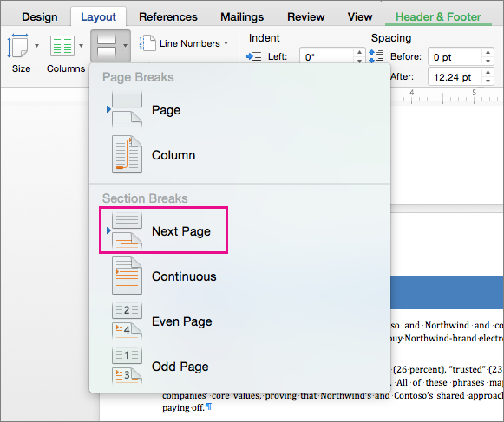Click the Columns icon
Screen dimensions: 504x422
[62, 46]
